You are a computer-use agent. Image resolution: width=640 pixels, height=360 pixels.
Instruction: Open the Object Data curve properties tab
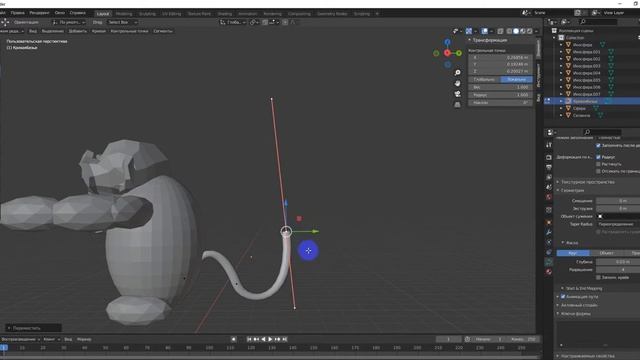pyautogui.click(x=549, y=262)
